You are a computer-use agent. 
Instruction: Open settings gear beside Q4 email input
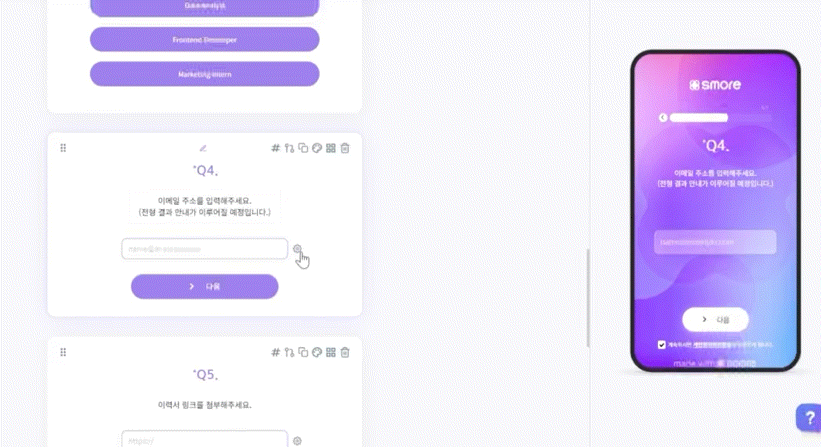coord(297,249)
